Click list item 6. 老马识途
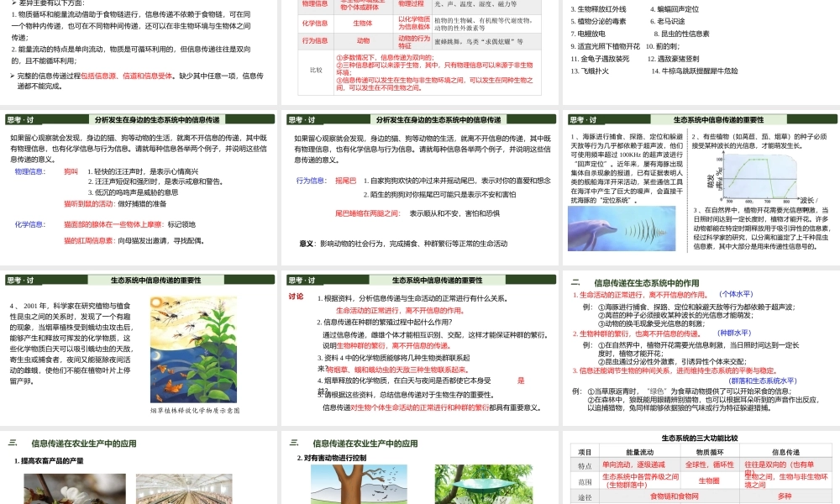 point(668,22)
